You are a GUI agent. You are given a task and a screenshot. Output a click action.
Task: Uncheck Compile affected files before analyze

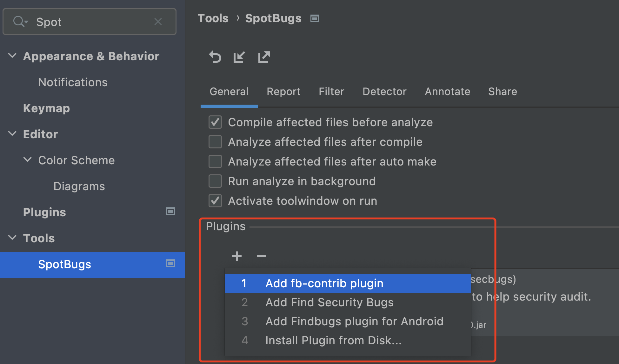point(215,122)
